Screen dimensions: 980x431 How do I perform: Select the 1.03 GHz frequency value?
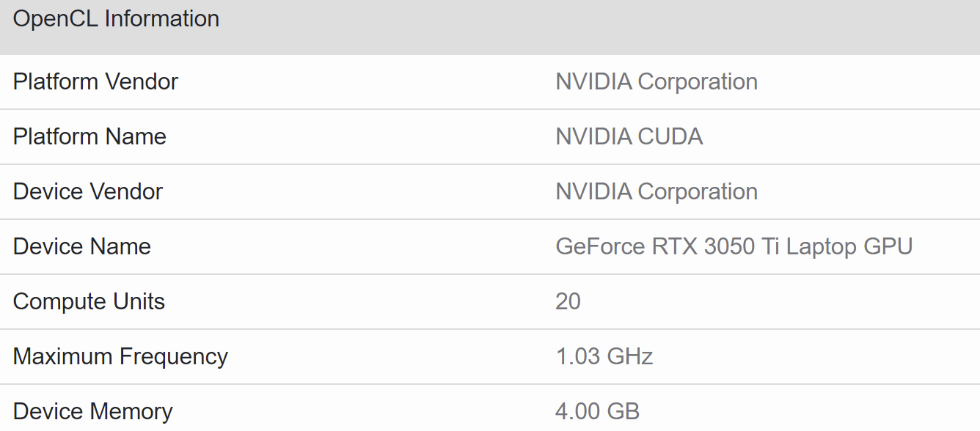point(604,356)
